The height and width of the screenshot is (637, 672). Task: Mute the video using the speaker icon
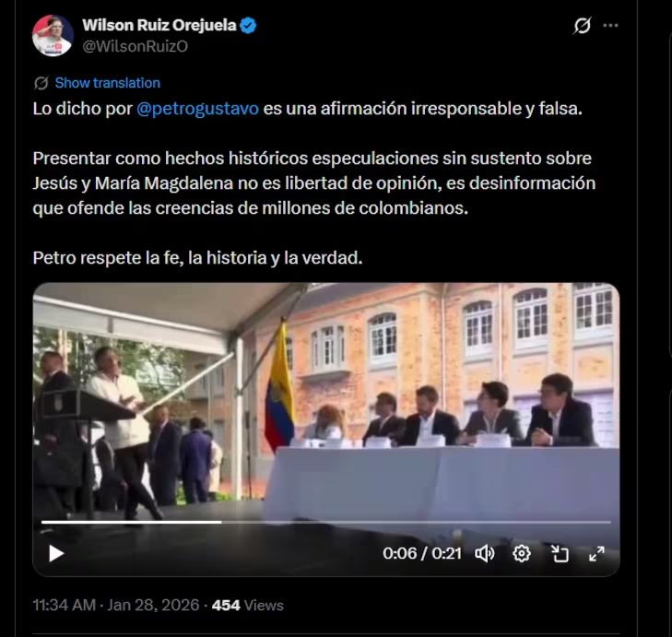485,553
